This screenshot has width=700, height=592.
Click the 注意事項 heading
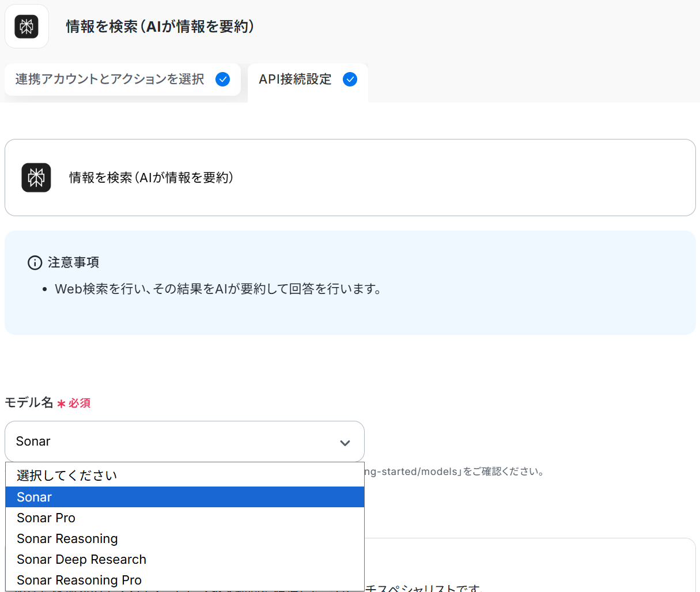click(73, 263)
